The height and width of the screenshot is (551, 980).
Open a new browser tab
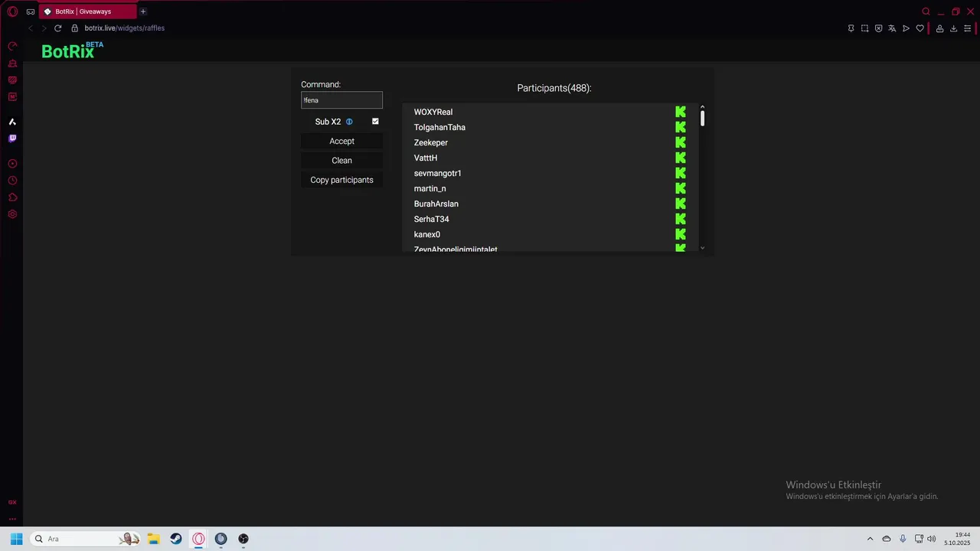[143, 11]
